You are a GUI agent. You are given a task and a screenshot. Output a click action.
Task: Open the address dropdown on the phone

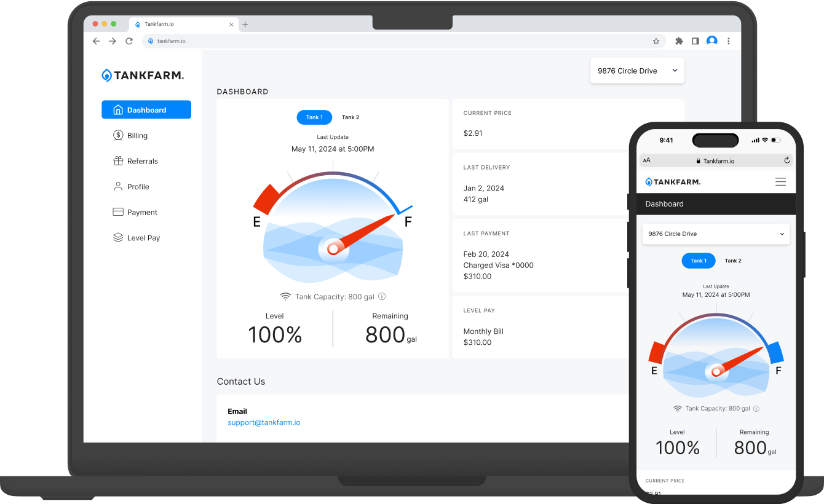(716, 234)
